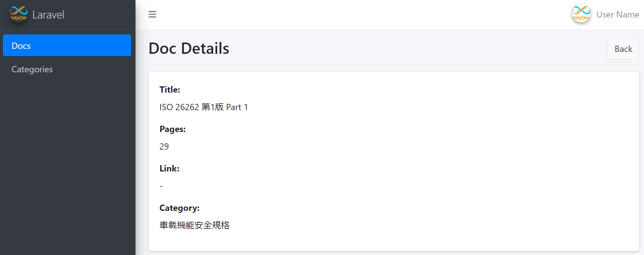
Task: Go to the Categories sidebar item
Action: click(x=32, y=69)
